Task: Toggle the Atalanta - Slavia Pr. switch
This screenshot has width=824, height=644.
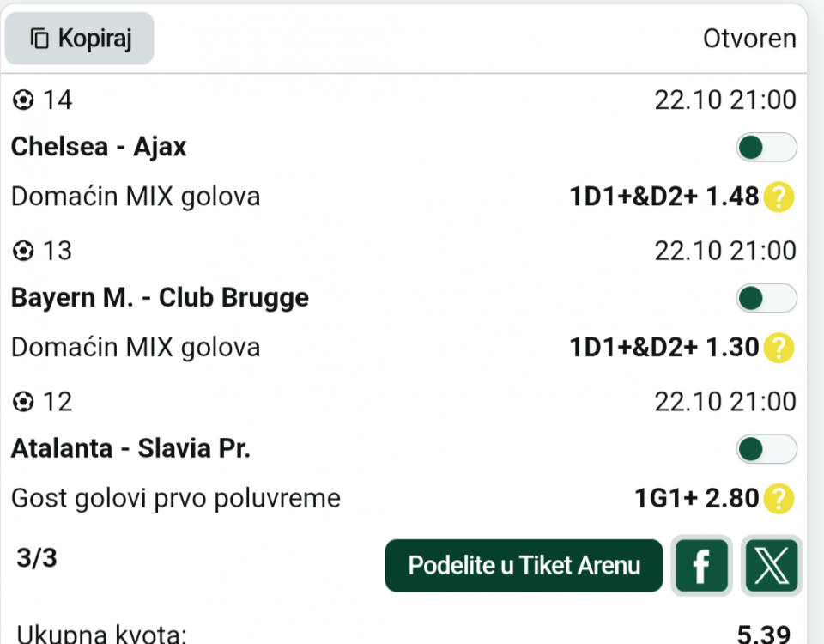Action: (766, 449)
